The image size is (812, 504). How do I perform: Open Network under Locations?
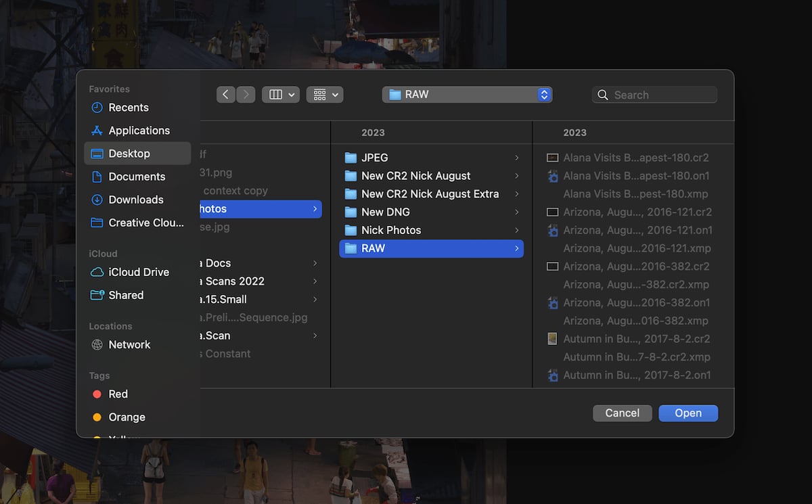(x=129, y=344)
